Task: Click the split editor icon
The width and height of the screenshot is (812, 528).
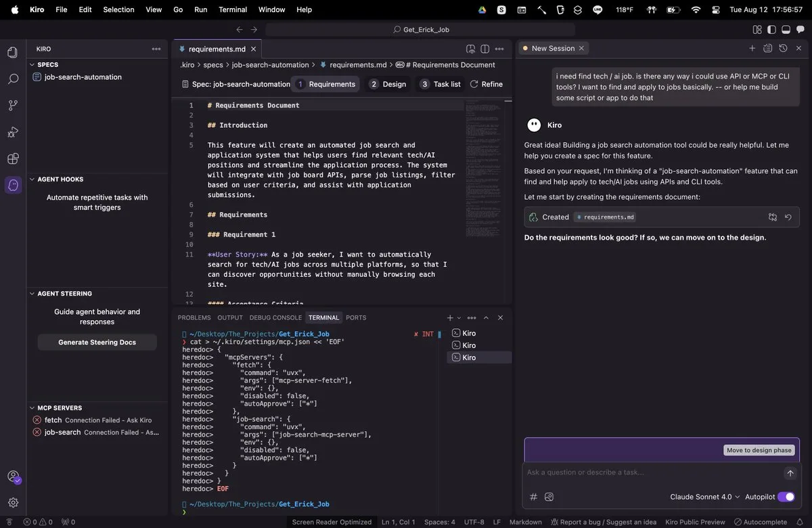Action: pyautogui.click(x=484, y=49)
